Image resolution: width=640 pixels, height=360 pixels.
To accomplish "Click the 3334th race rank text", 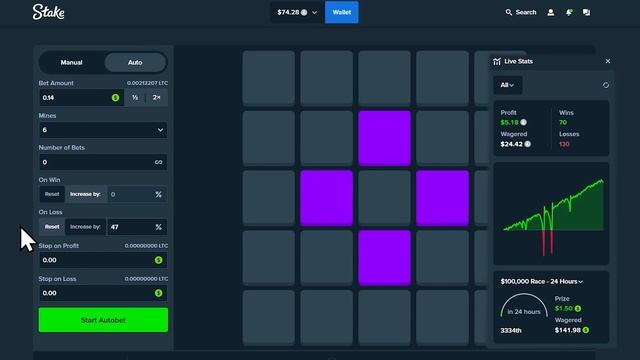I will [x=511, y=331].
